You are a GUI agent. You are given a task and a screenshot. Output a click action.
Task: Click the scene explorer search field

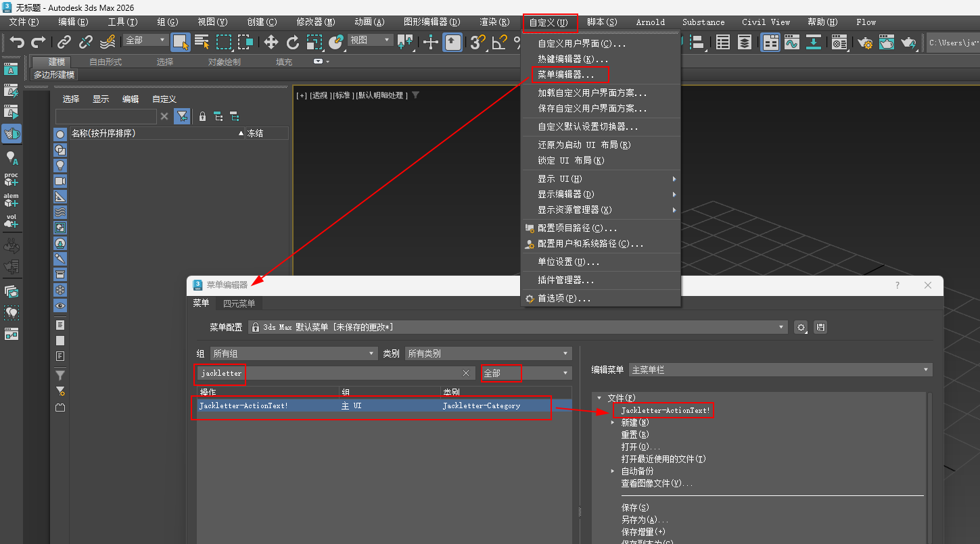[106, 116]
